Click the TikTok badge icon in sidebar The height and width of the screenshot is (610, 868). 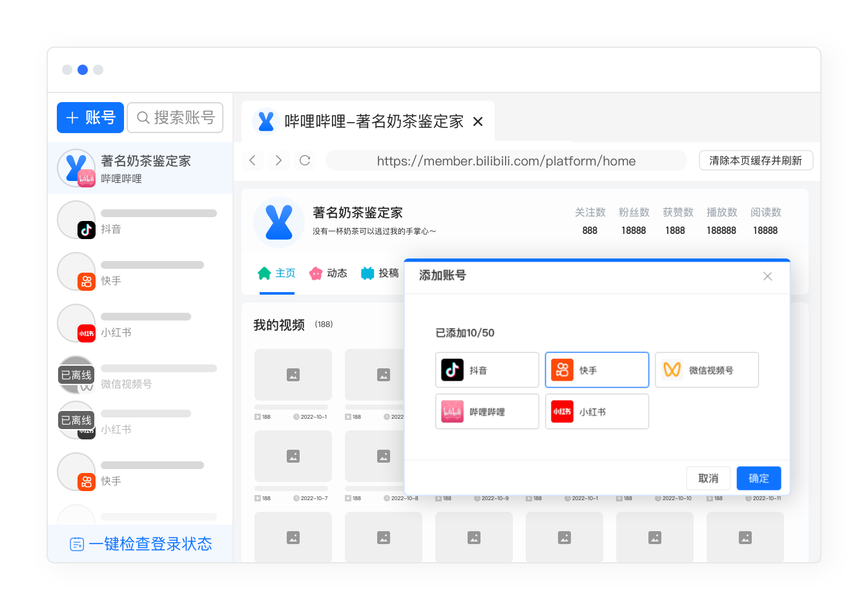coord(87,229)
